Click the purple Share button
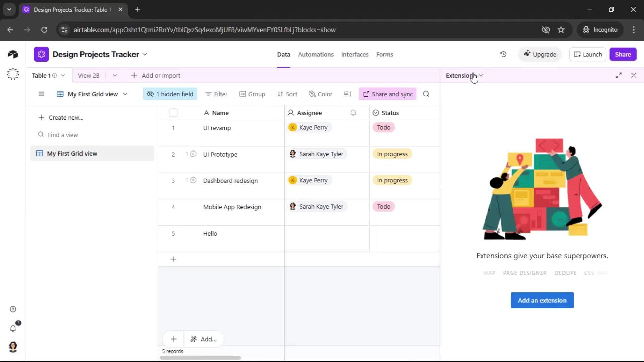Screen dimensions: 644x362 pyautogui.click(x=623, y=54)
